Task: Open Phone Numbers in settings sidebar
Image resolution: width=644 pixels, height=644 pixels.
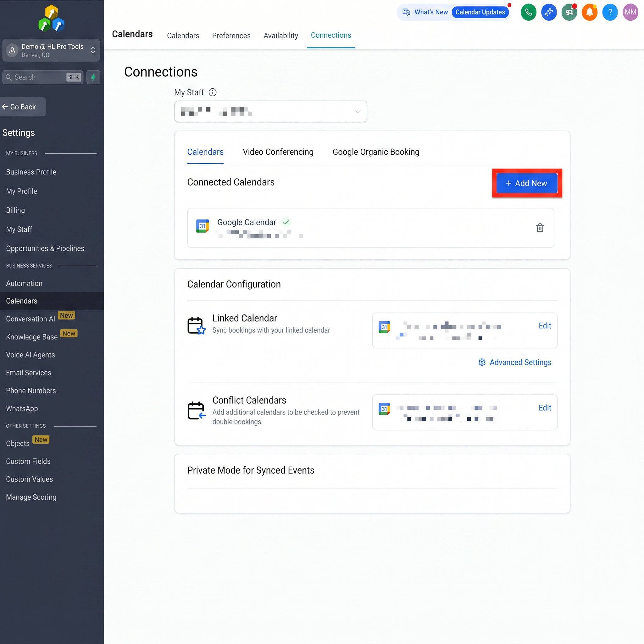Action: pos(31,391)
